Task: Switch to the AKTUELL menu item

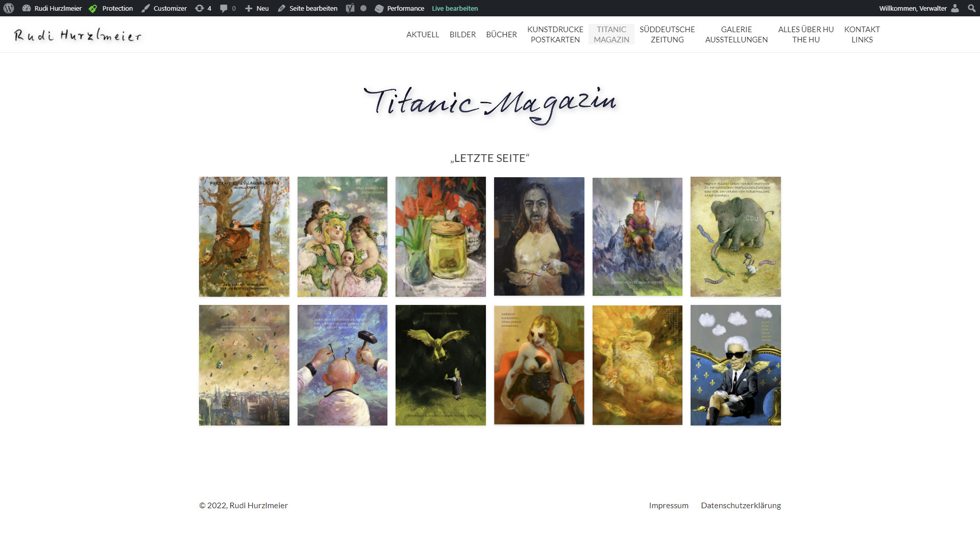Action: [423, 34]
